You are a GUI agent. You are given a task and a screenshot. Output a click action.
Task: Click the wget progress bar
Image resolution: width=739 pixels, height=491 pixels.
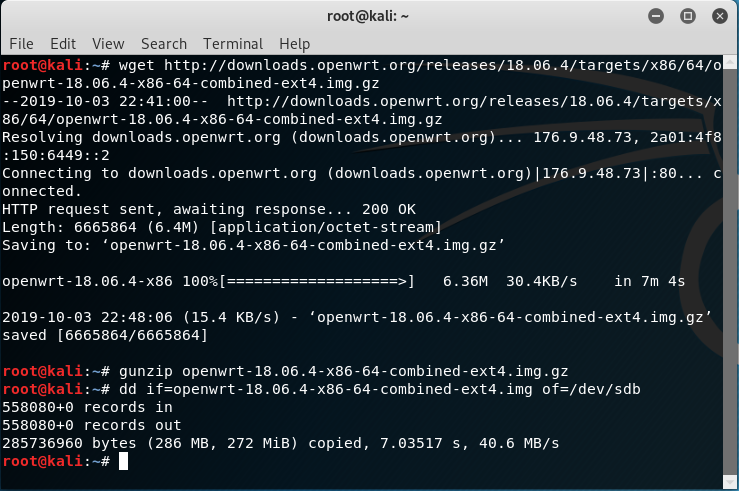coord(317,281)
